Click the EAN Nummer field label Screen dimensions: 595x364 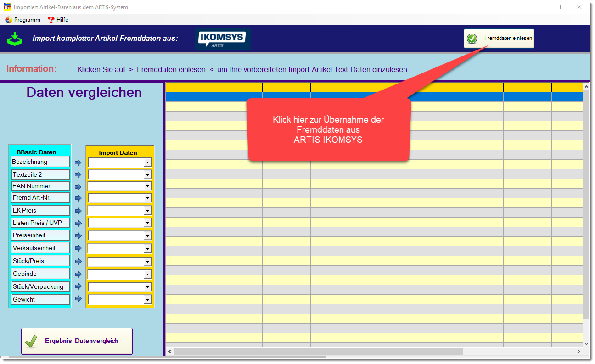[x=40, y=186]
